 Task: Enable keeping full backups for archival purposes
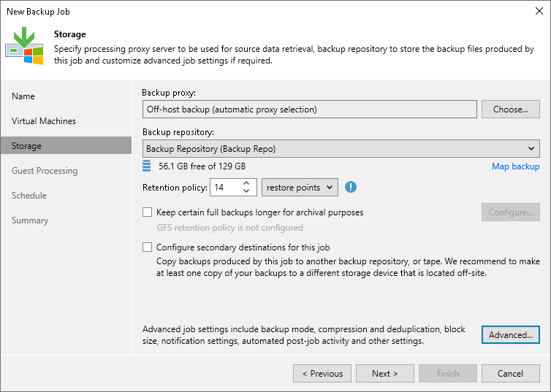(148, 212)
